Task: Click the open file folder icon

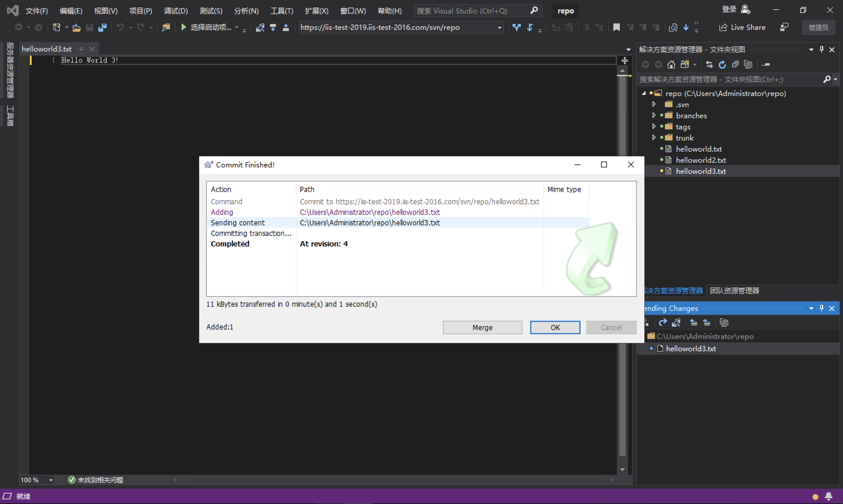Action: click(76, 28)
